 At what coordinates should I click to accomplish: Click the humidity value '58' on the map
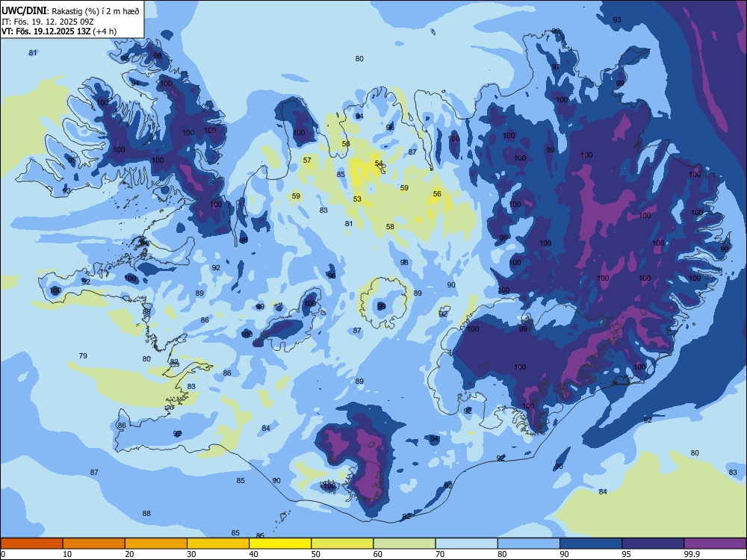(390, 227)
